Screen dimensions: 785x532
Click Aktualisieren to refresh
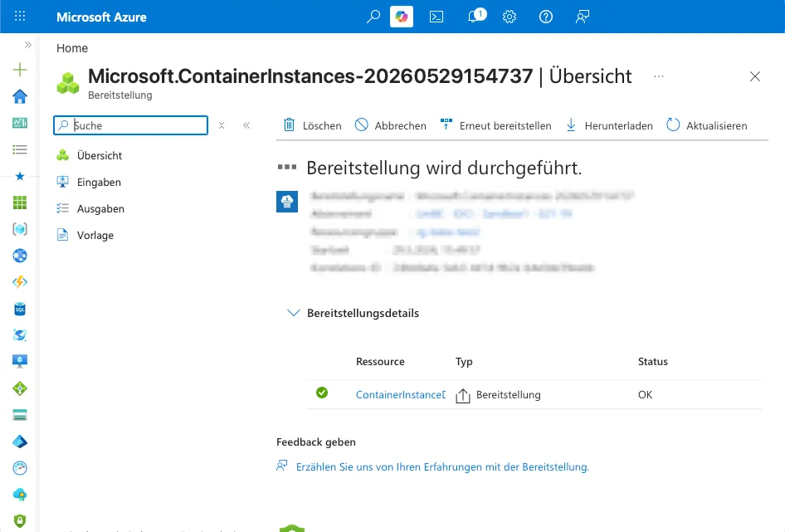click(706, 125)
